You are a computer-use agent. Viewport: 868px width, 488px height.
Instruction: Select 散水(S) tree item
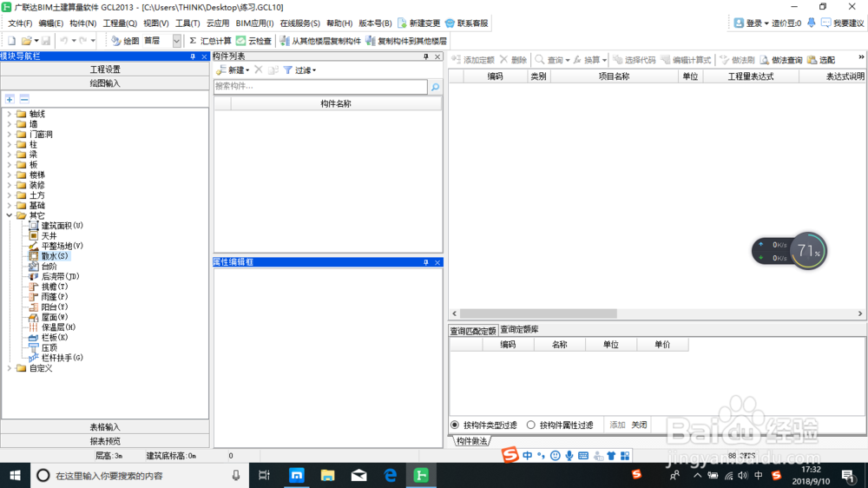(54, 256)
